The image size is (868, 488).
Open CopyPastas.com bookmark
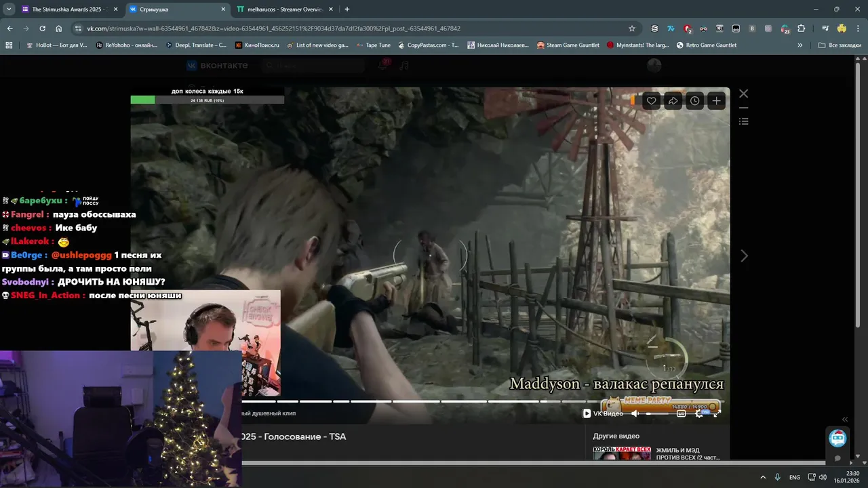[x=428, y=45]
